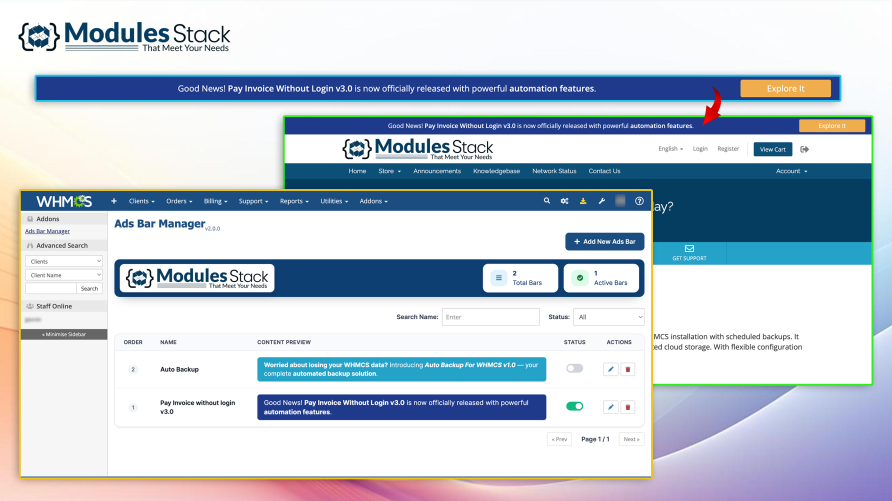Click the NAME column header

click(168, 342)
